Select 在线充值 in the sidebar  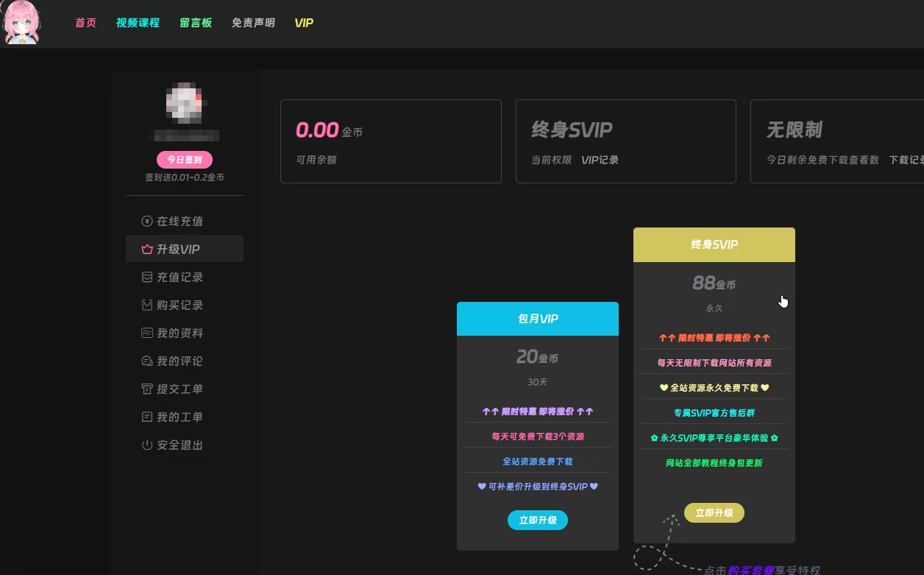coord(185,222)
